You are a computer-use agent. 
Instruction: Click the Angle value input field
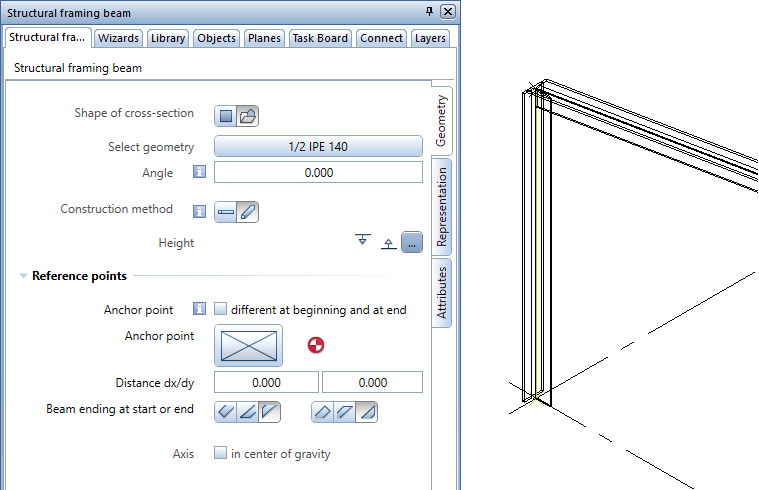click(x=318, y=173)
